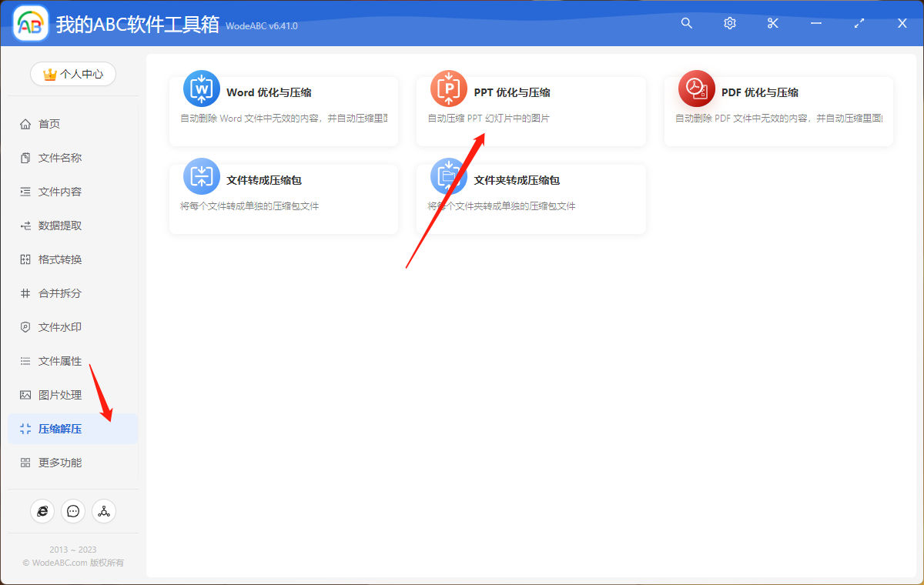Open the search icon in the title bar
Screen dimensions: 924x585
[686, 23]
